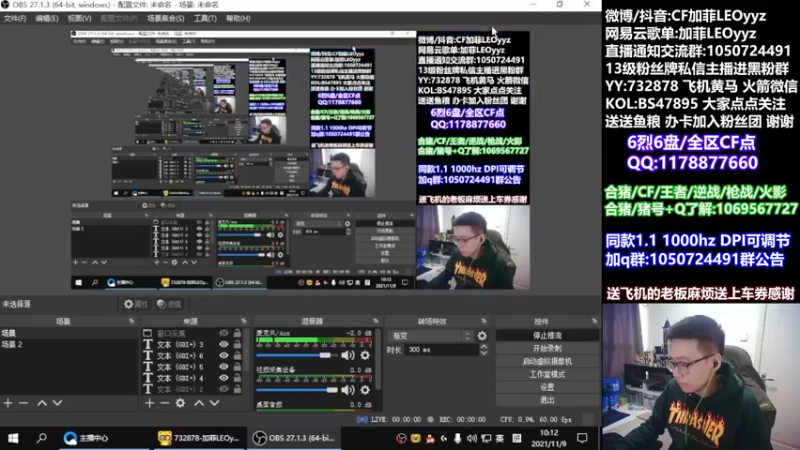
Task: Move the scene up in the scenes list
Action: [42, 403]
